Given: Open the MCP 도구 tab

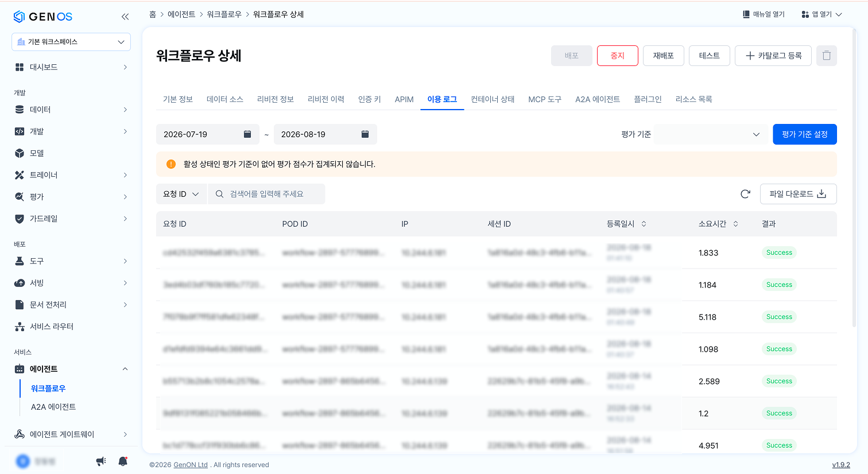Looking at the screenshot, I should pos(545,99).
